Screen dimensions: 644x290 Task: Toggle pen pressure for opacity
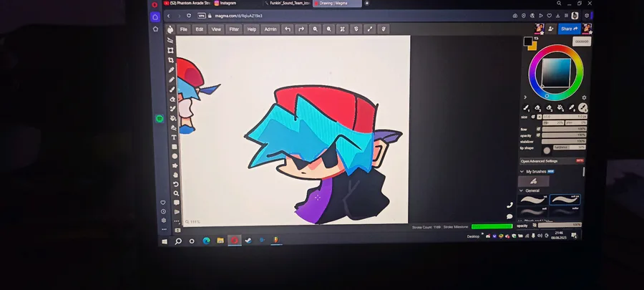click(x=538, y=135)
